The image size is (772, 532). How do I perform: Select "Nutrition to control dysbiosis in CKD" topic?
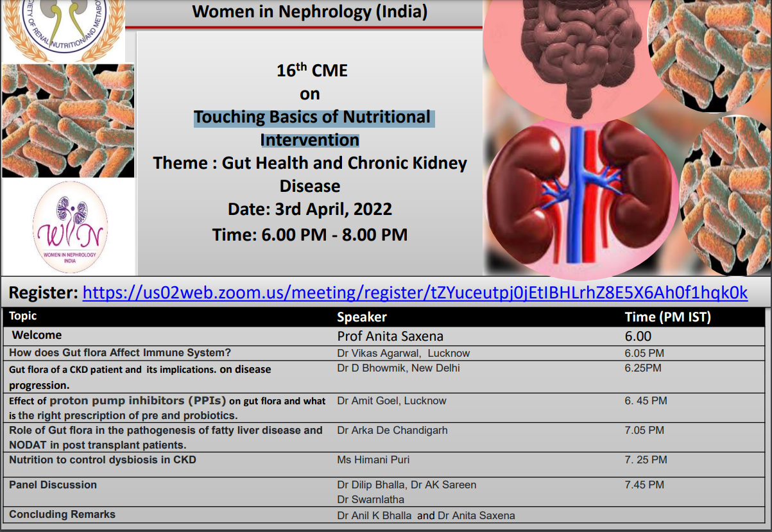point(103,459)
